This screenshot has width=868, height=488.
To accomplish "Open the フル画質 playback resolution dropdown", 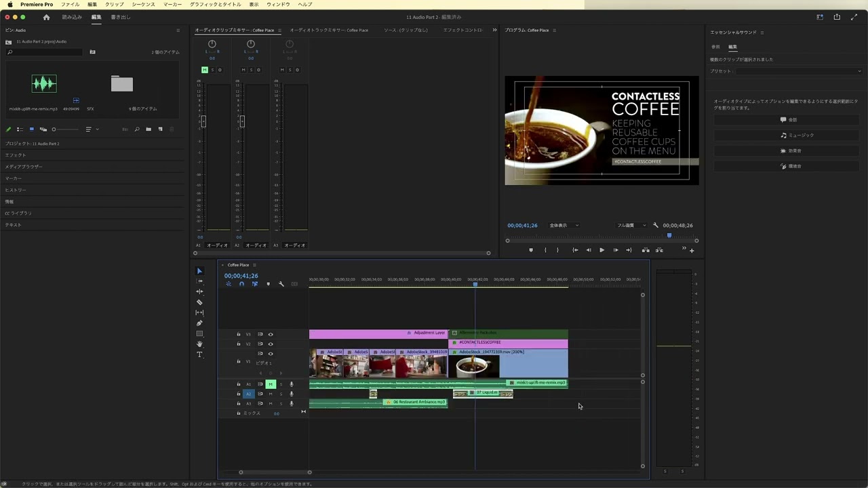I will click(631, 226).
